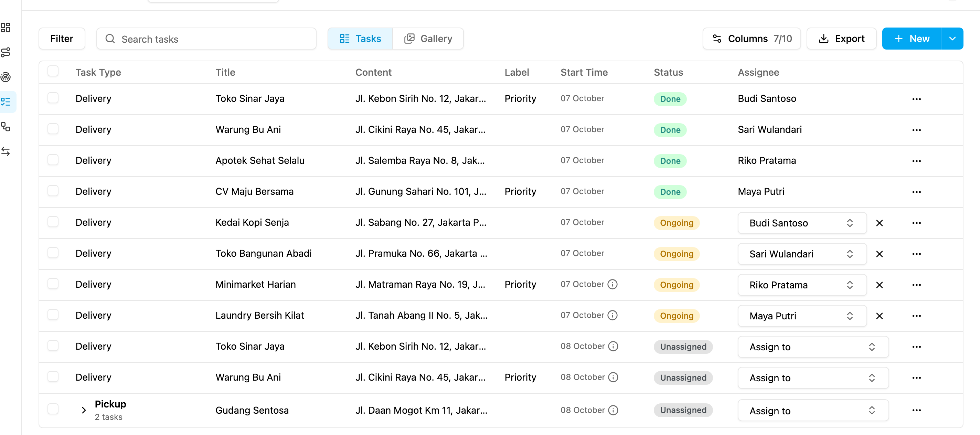The height and width of the screenshot is (435, 980).
Task: Expand the Pickup group with 2 tasks
Action: point(84,410)
